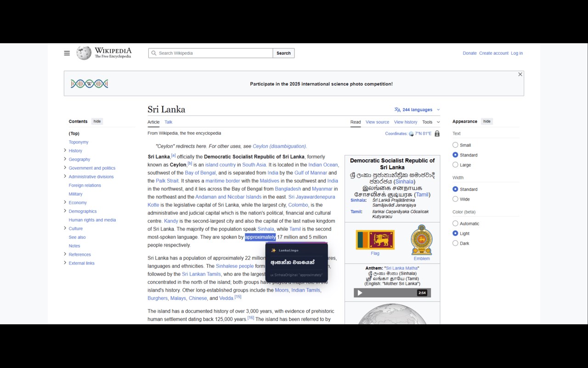Open the Military contents entry
Viewport: 588px width, 368px height.
(x=75, y=194)
